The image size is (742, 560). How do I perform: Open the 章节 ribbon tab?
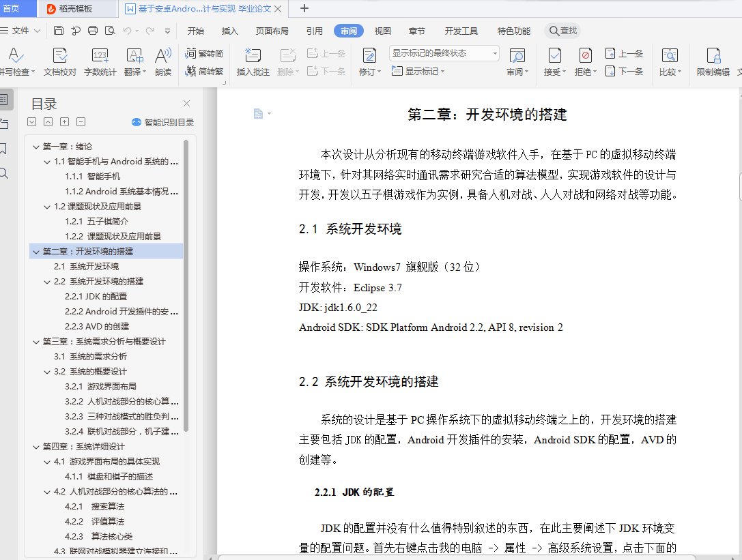tap(417, 31)
